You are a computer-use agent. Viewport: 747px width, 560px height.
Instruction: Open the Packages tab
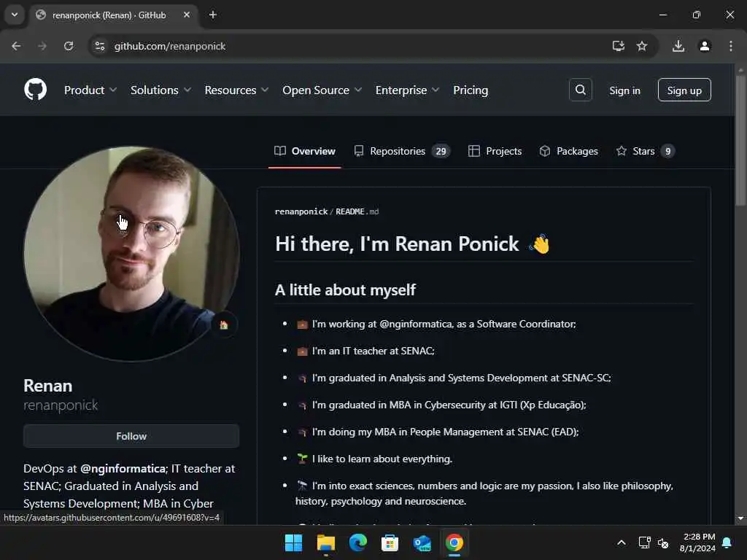pos(569,152)
